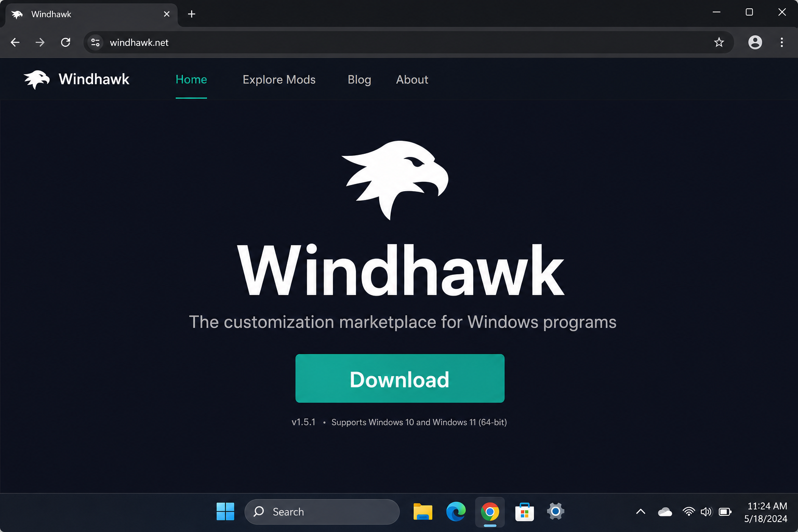Click the large Windhawk heading text
This screenshot has width=798, height=532.
(x=401, y=270)
